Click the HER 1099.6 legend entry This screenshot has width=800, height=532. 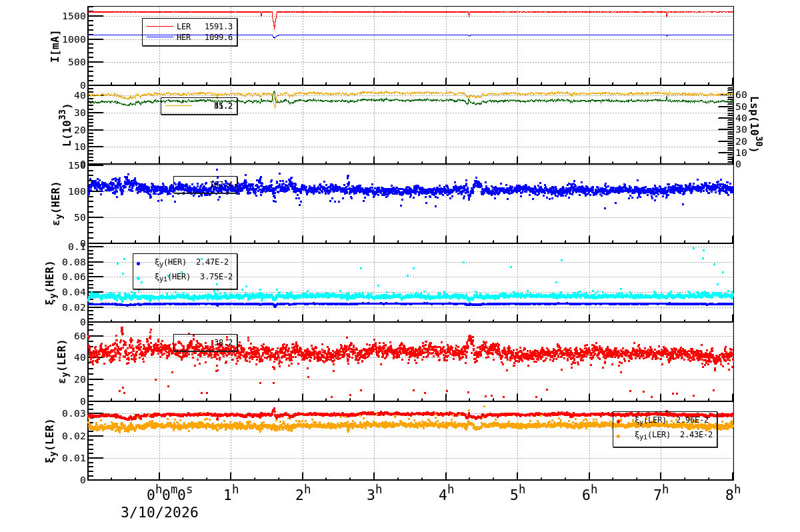click(x=189, y=37)
